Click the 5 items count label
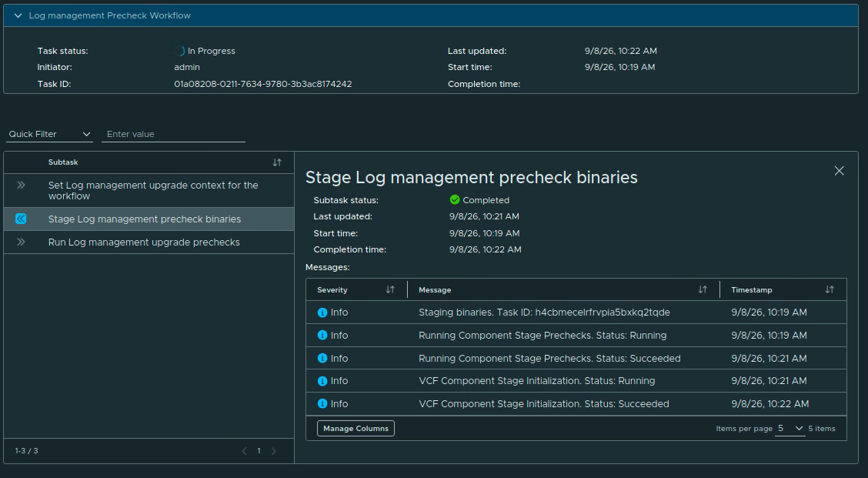Screen dimensions: 868x478 click(822, 429)
